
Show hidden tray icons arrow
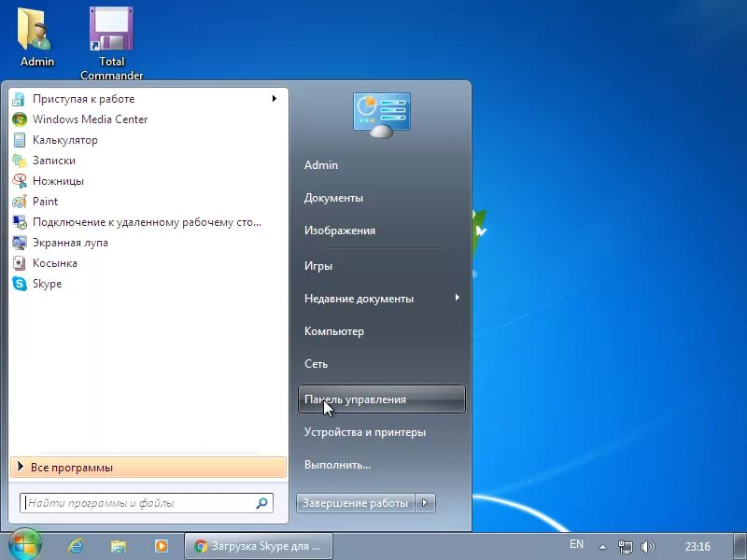pyautogui.click(x=602, y=547)
